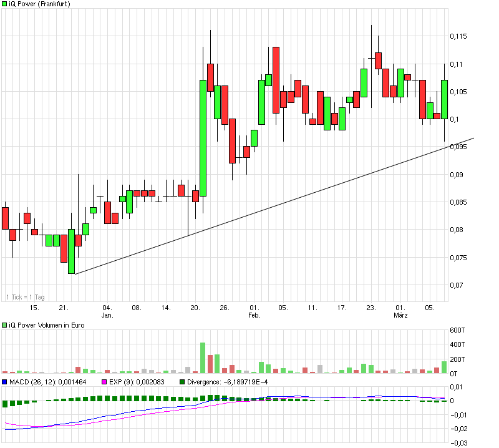
Task: Click the tallest green volume bar
Action: tap(203, 358)
